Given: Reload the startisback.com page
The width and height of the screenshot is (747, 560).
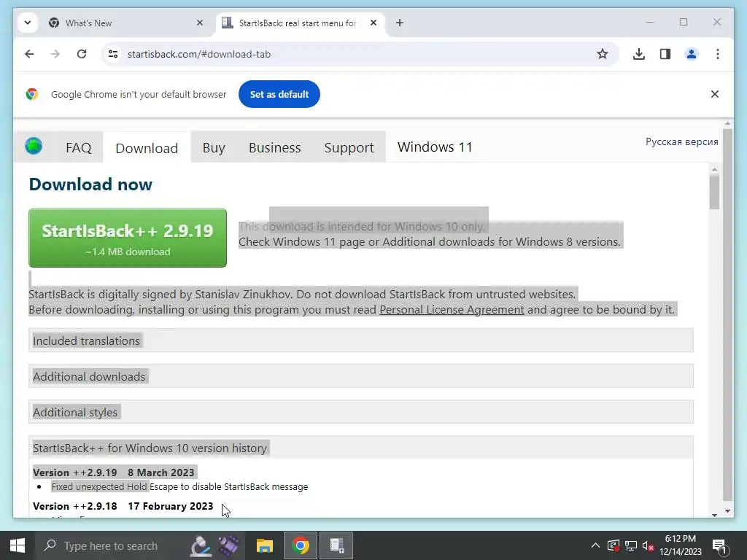Looking at the screenshot, I should click(x=82, y=54).
